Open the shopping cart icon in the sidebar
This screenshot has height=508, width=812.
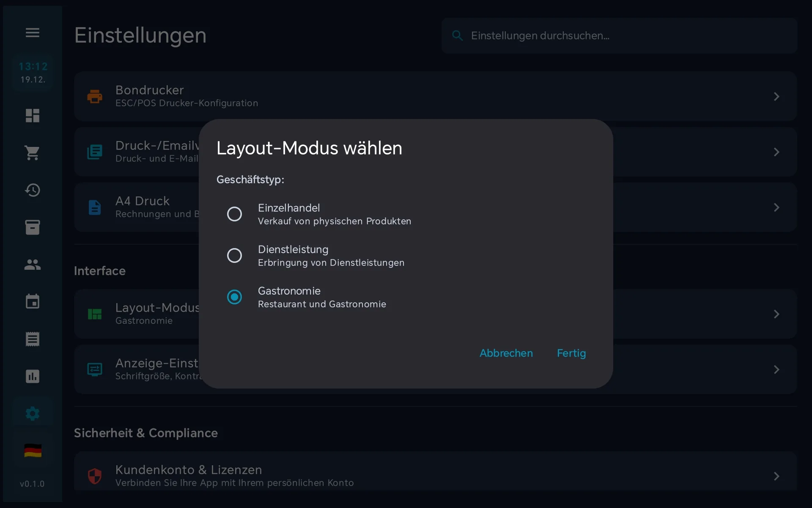pyautogui.click(x=33, y=153)
